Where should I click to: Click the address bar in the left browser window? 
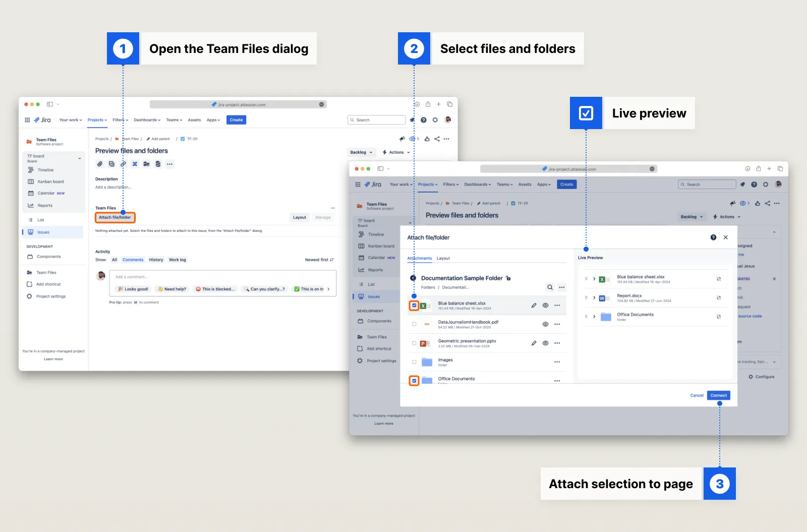[x=238, y=104]
